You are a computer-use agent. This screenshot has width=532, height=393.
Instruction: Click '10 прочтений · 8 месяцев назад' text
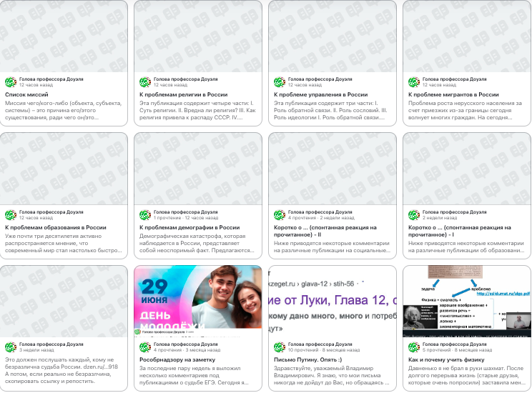point(324,350)
